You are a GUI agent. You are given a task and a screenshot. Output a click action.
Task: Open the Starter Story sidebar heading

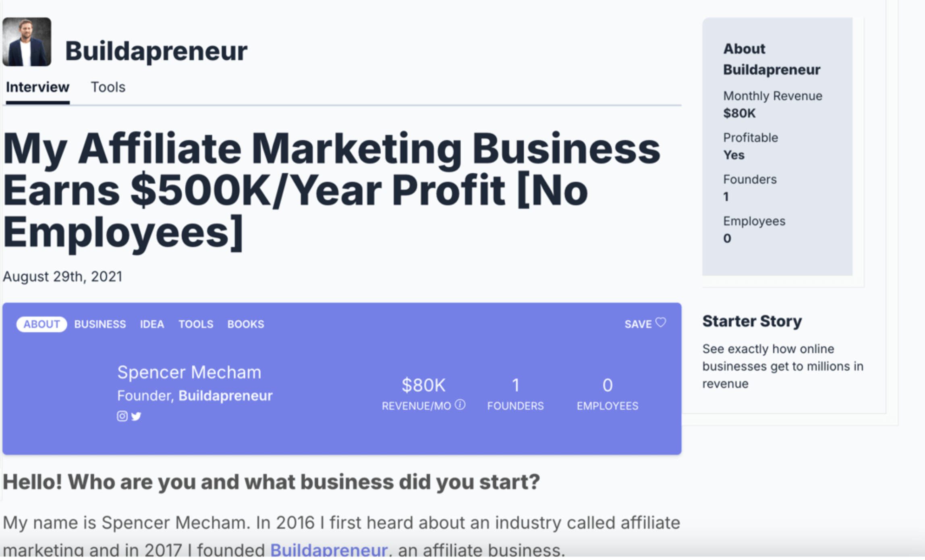pyautogui.click(x=752, y=321)
